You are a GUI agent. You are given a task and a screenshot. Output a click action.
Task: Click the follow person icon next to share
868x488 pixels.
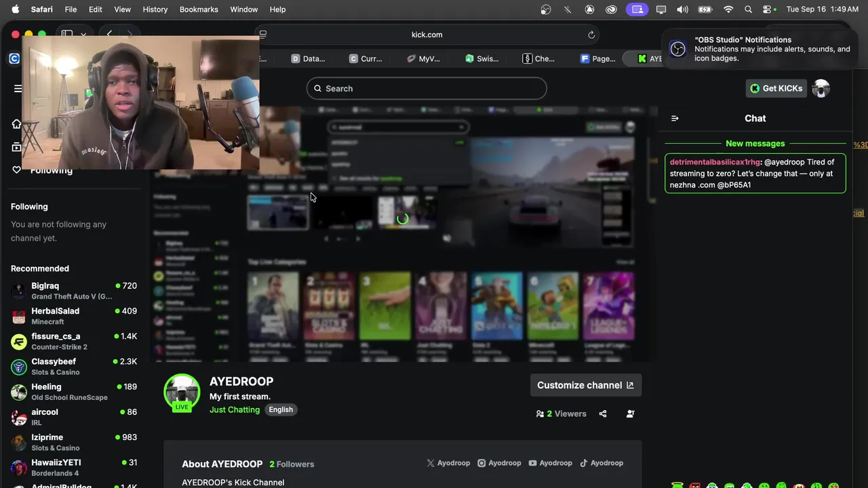point(630,413)
